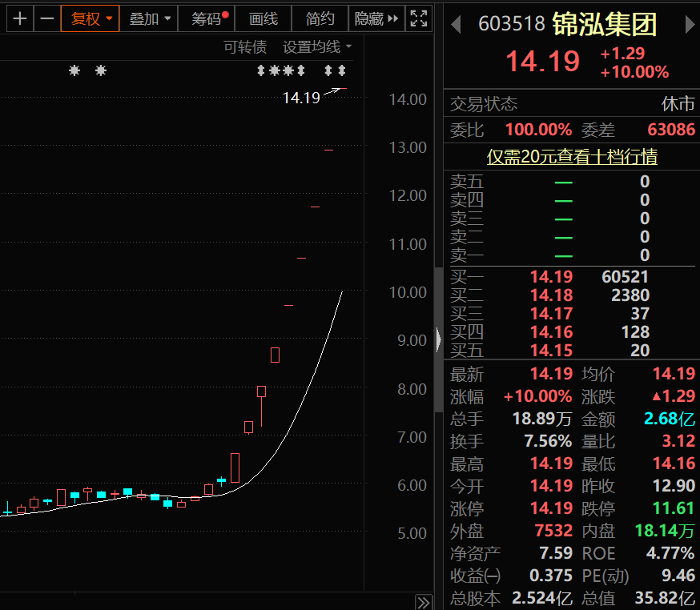Select 买五 bid price 14.15

(551, 351)
